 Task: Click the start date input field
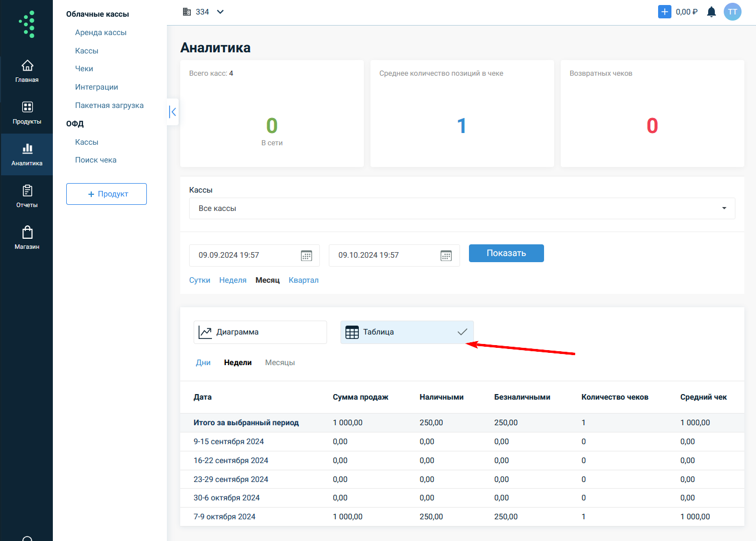click(x=245, y=255)
